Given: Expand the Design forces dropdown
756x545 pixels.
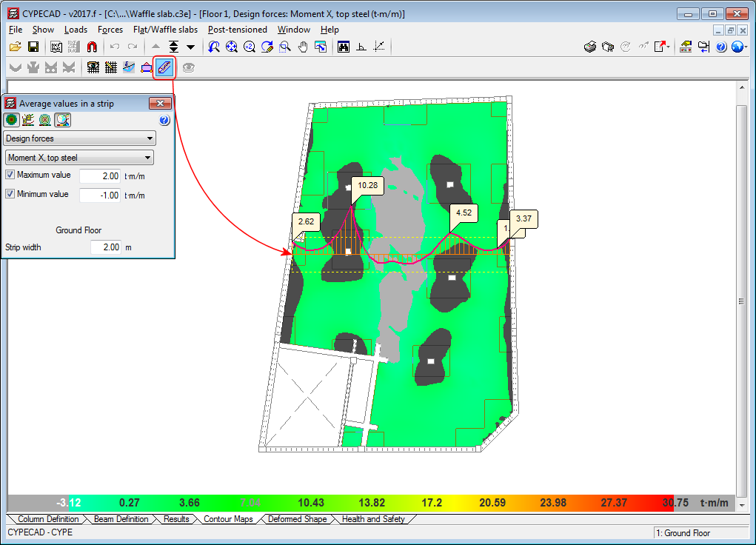Looking at the screenshot, I should 79,138.
